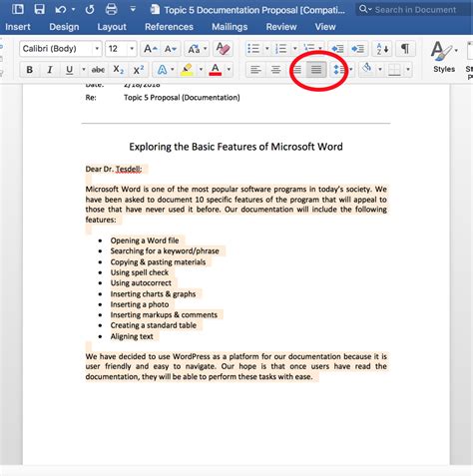Apply numbered list formatting
The width and height of the screenshot is (473, 476).
click(x=281, y=49)
